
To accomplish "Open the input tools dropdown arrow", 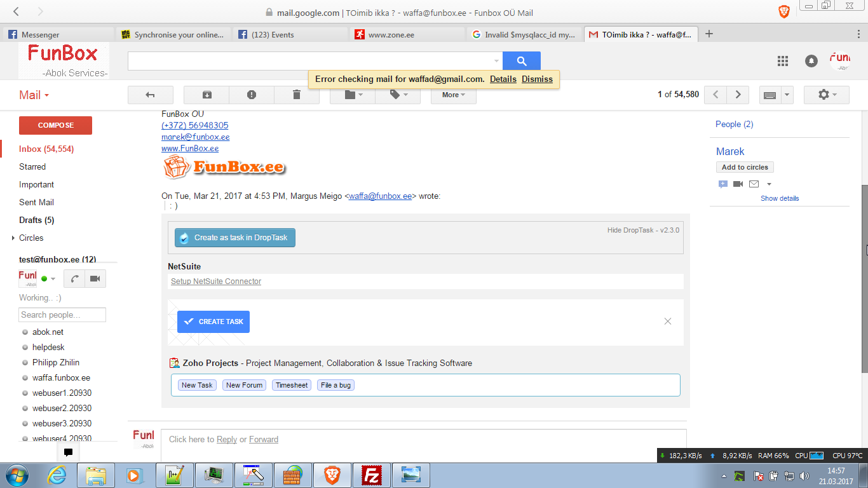I will (x=787, y=95).
